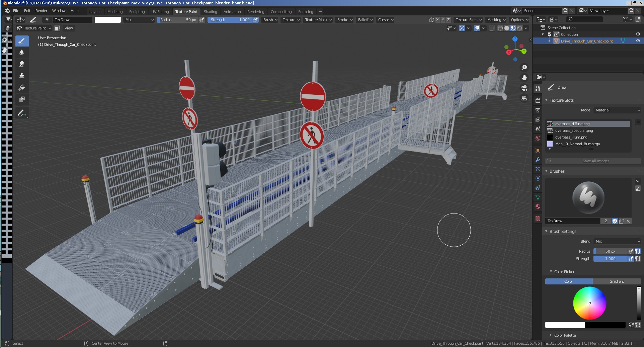Open the Output properties tab

(x=538, y=110)
